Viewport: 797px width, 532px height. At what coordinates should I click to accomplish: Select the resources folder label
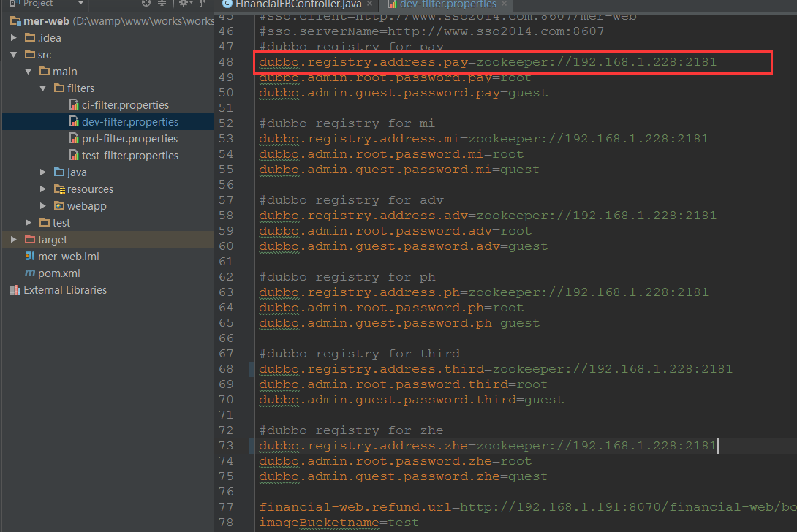(90, 189)
